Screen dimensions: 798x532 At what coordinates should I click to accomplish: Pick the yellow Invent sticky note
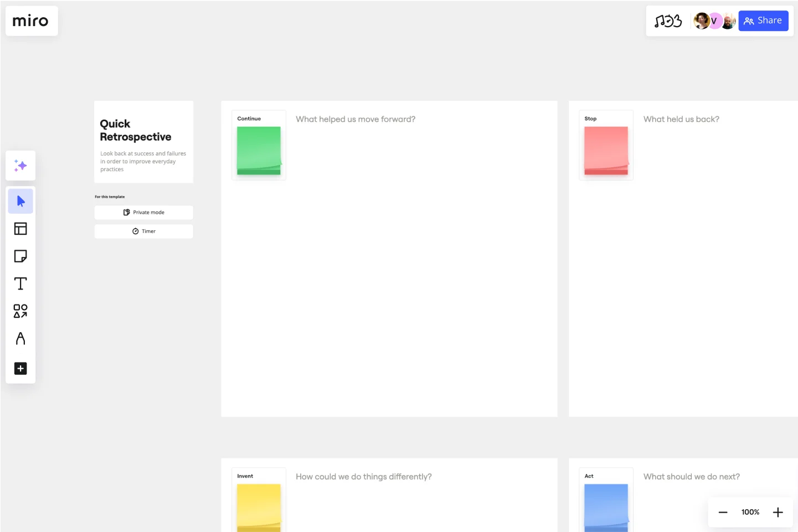pos(259,508)
